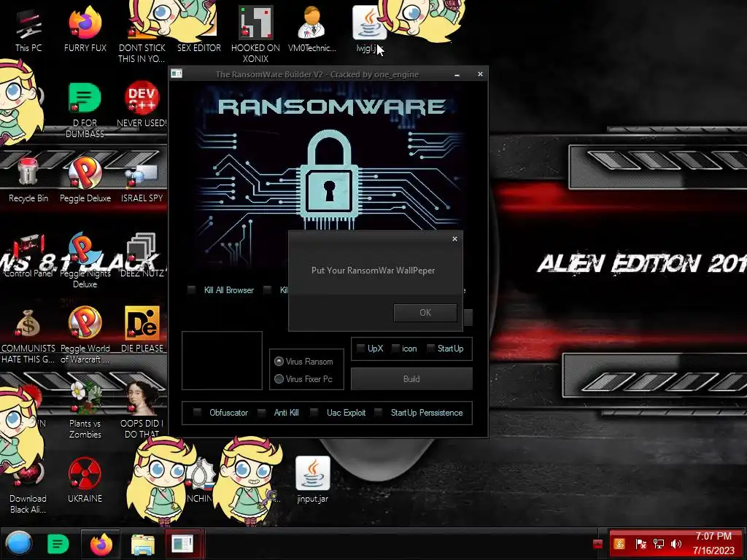
Task: Select the Plants vs Zombies icon
Action: (x=85, y=410)
